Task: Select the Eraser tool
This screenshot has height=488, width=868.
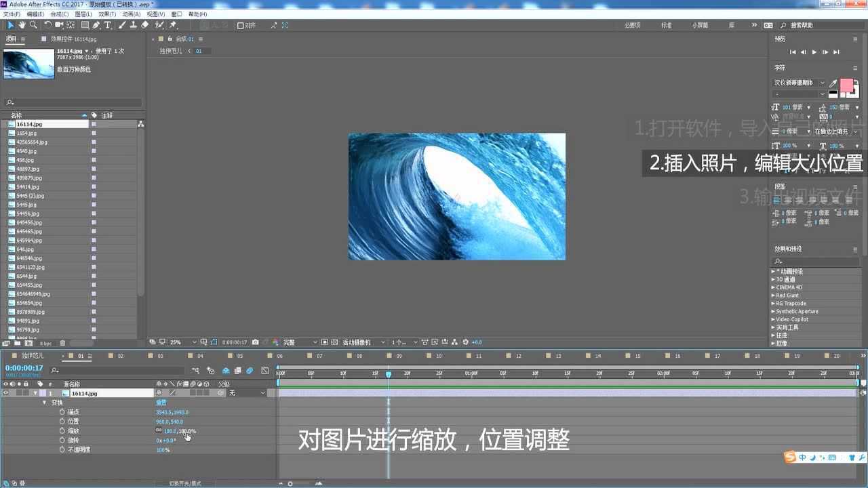Action: (144, 25)
